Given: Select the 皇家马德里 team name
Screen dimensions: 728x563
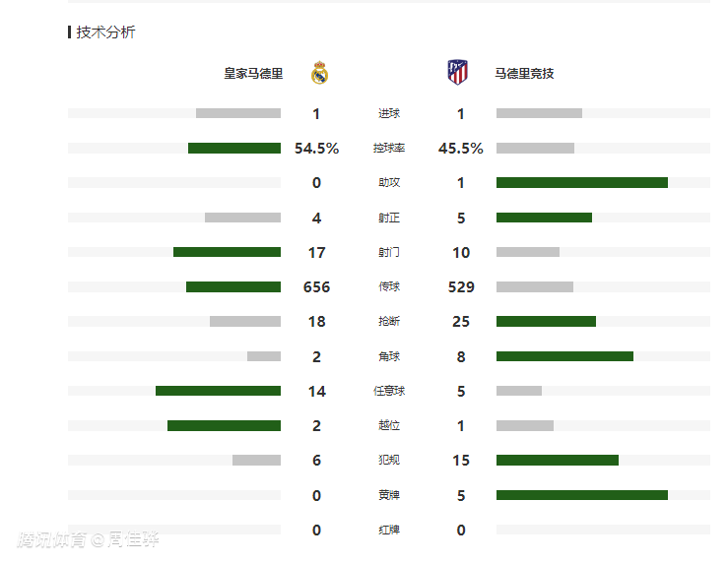Looking at the screenshot, I should pyautogui.click(x=253, y=74).
